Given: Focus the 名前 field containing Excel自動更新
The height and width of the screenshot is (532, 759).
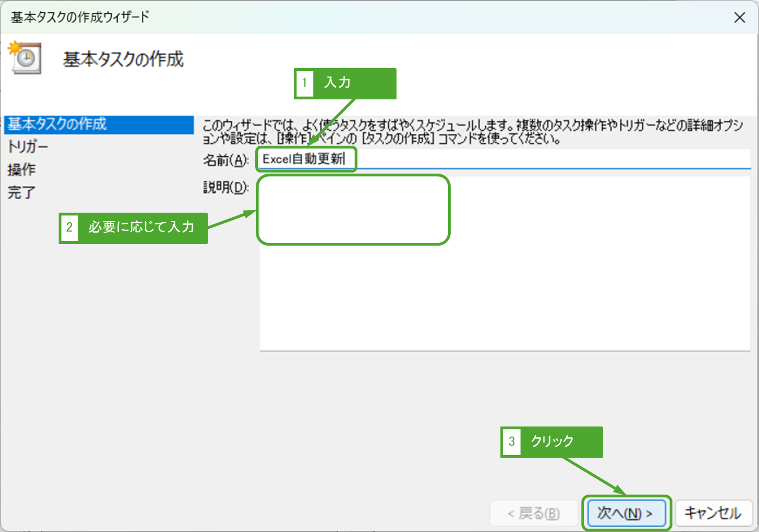Looking at the screenshot, I should tap(503, 159).
